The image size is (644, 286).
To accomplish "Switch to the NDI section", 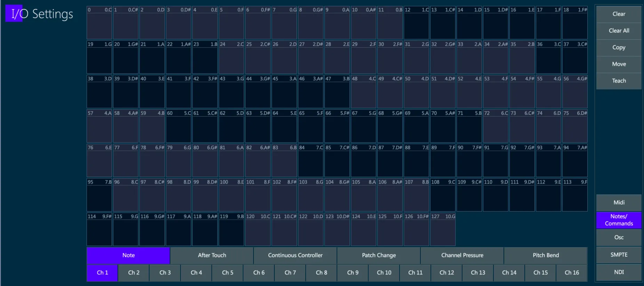I will pos(619,272).
